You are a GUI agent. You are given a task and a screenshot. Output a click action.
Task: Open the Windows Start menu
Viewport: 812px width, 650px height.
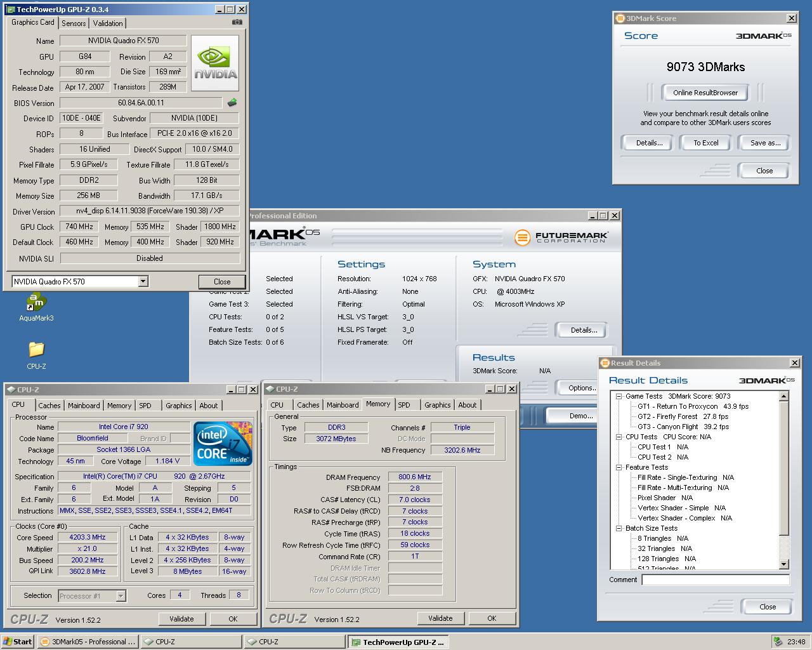[x=18, y=642]
